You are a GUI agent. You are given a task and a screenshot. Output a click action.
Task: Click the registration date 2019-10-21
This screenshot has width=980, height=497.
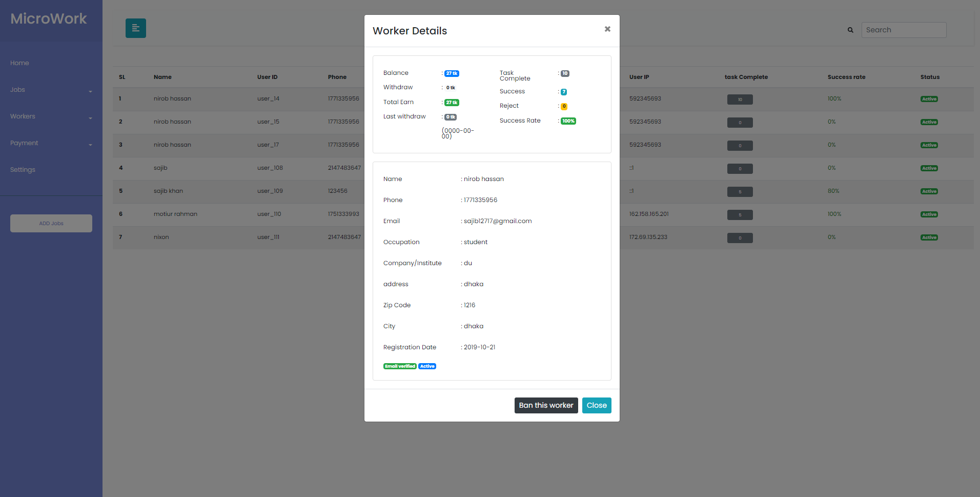pos(479,347)
